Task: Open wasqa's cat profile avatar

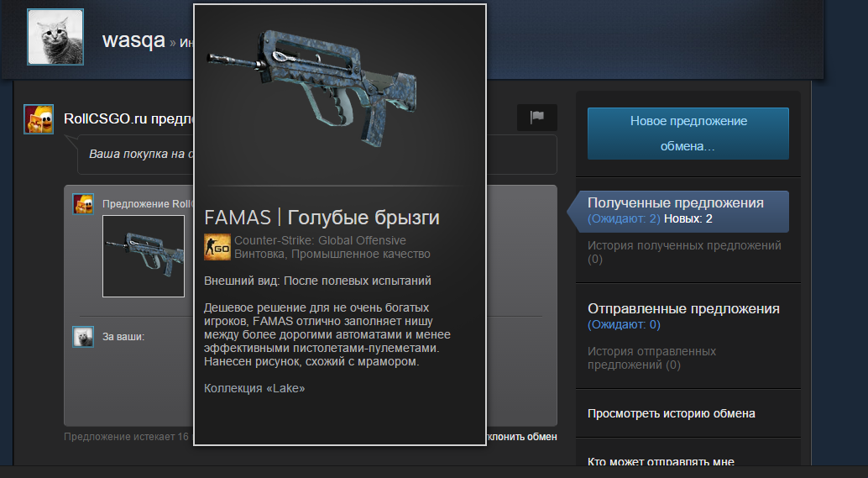Action: (x=55, y=37)
